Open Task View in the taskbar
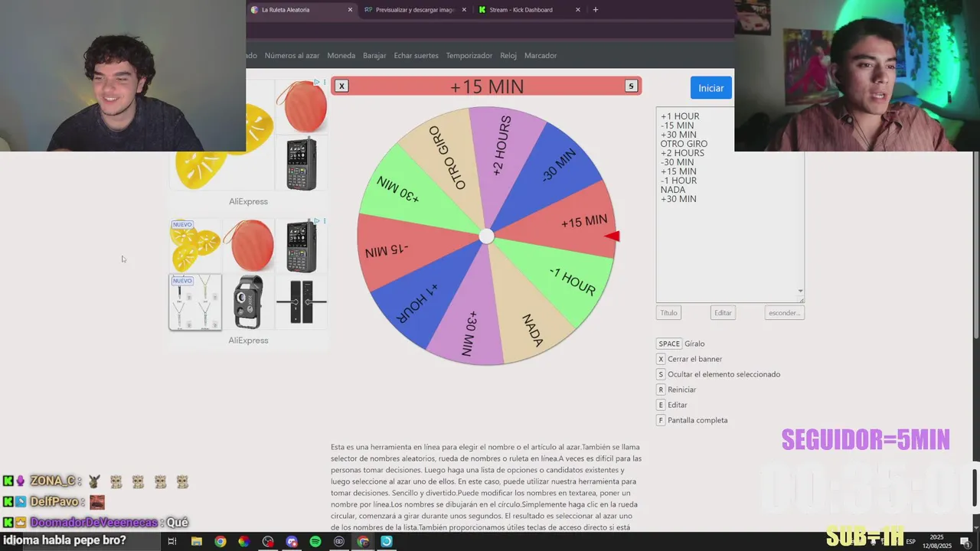The width and height of the screenshot is (980, 551). coord(171,541)
